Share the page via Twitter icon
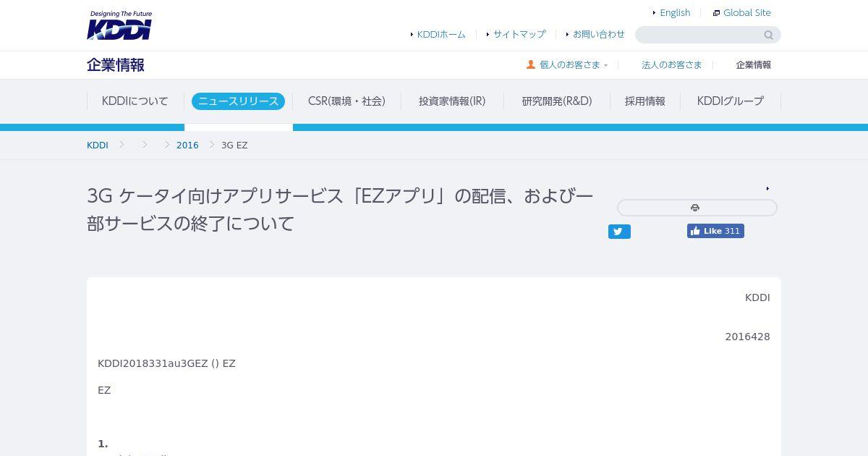 (619, 232)
